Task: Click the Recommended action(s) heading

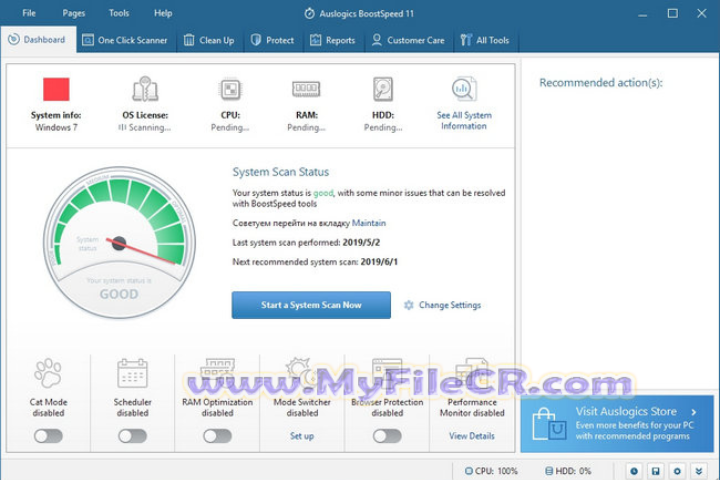Action: pos(601,83)
